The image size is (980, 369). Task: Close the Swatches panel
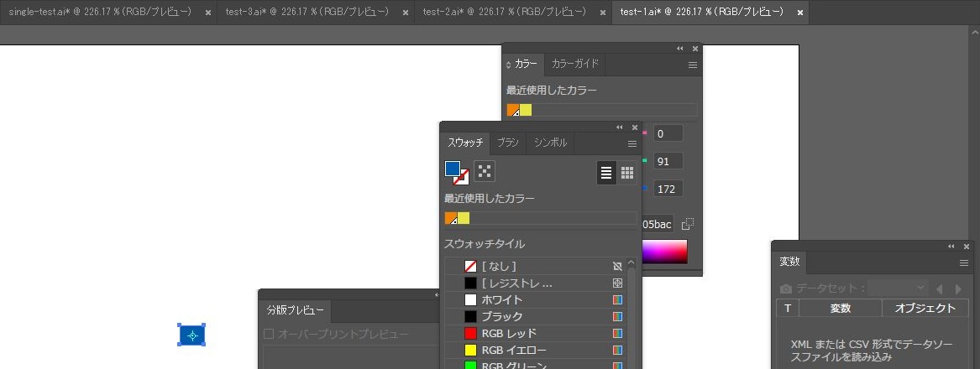click(634, 127)
